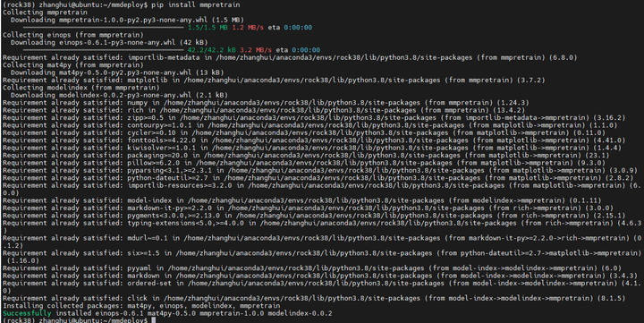Click the 'pip install mmpretrain' command text
The width and height of the screenshot is (644, 323).
[196, 5]
